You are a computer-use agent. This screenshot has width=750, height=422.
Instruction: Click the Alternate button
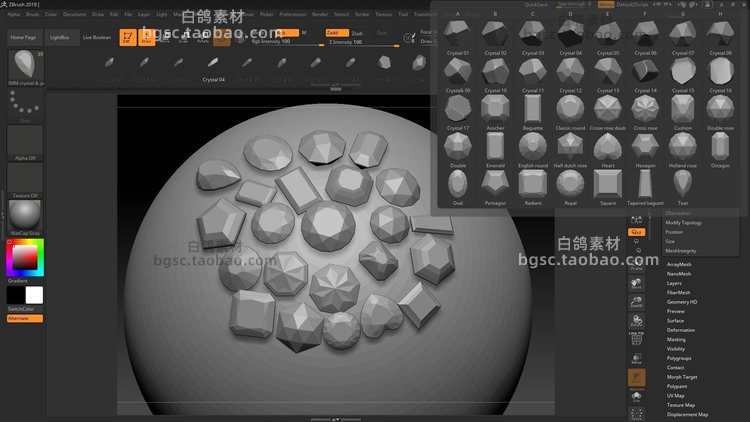(x=25, y=318)
